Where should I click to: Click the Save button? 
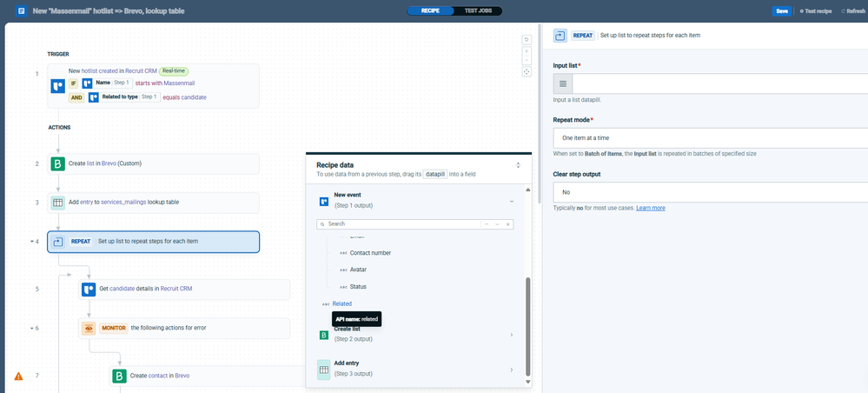[782, 11]
